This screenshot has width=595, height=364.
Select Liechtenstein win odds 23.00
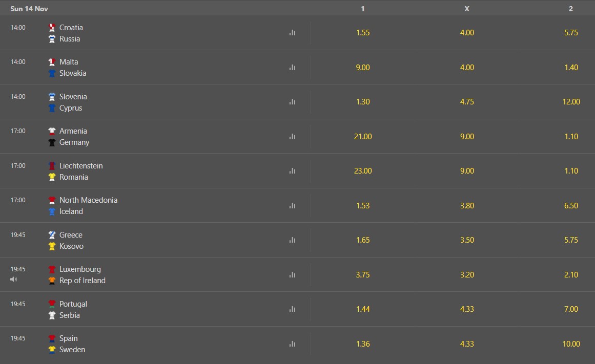pyautogui.click(x=363, y=170)
